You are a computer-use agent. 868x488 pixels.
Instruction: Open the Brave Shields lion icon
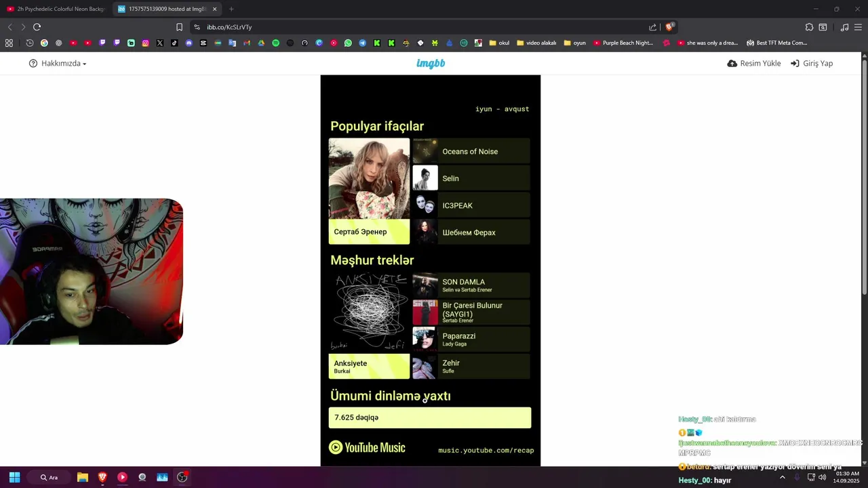pyautogui.click(x=669, y=27)
